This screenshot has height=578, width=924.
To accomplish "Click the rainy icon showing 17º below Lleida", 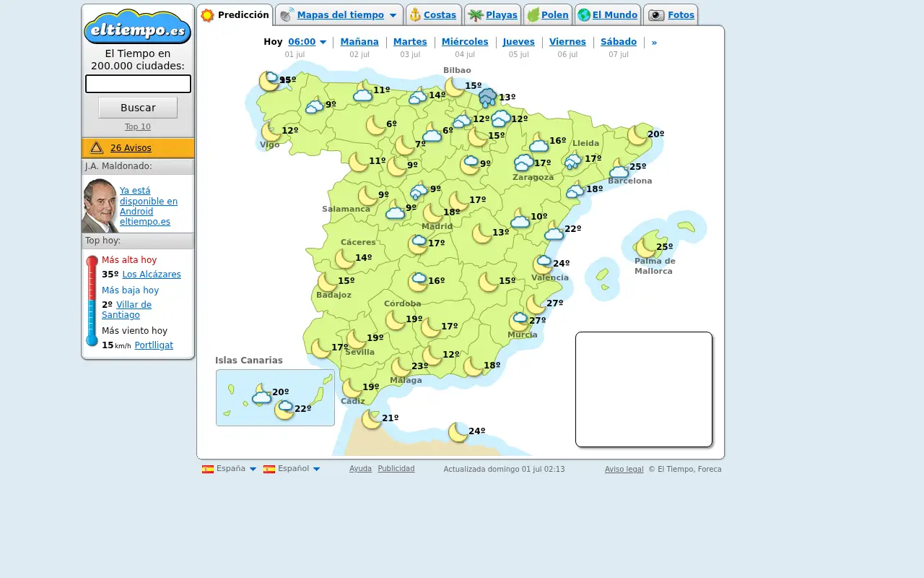I will click(574, 160).
